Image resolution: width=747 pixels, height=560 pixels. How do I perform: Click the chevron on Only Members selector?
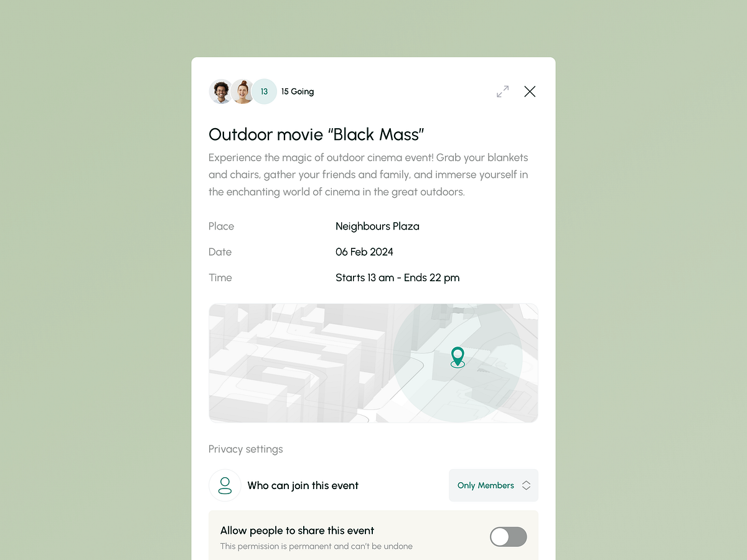(526, 485)
